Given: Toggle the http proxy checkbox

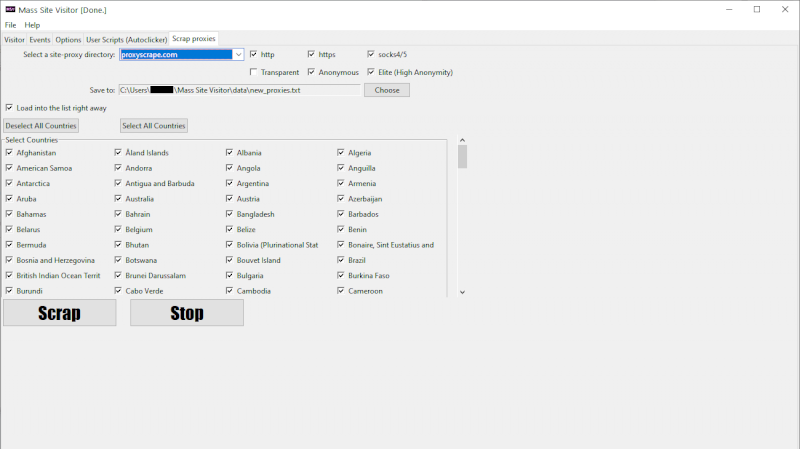Looking at the screenshot, I should [254, 54].
